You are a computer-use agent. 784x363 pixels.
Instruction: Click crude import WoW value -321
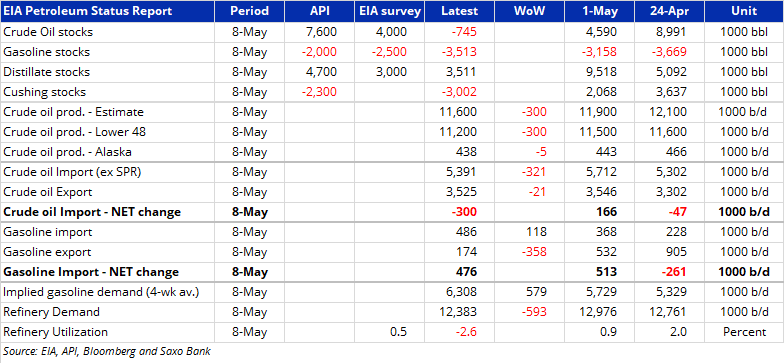[x=534, y=172]
